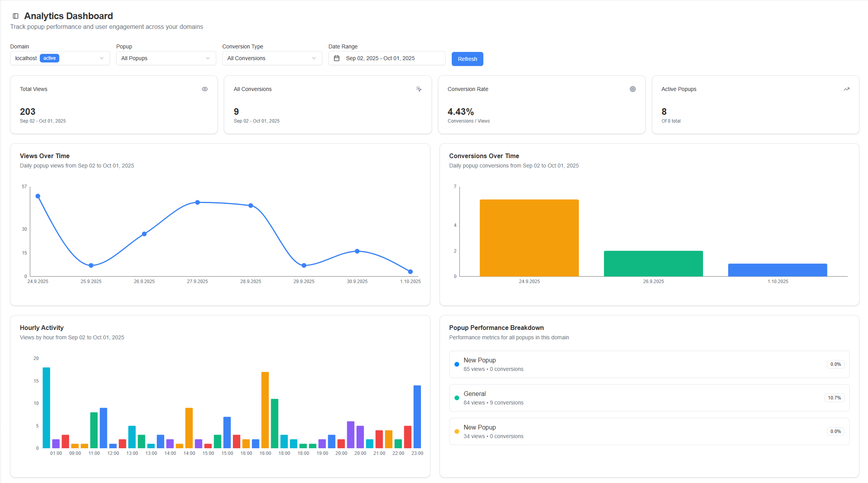
Task: Open the Conversion Type dropdown
Action: pyautogui.click(x=272, y=58)
